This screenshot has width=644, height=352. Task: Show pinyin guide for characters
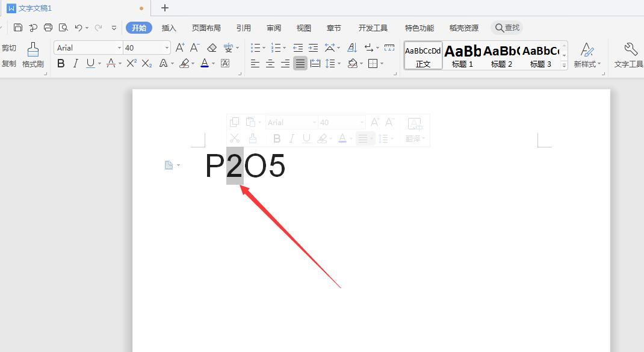(x=229, y=47)
